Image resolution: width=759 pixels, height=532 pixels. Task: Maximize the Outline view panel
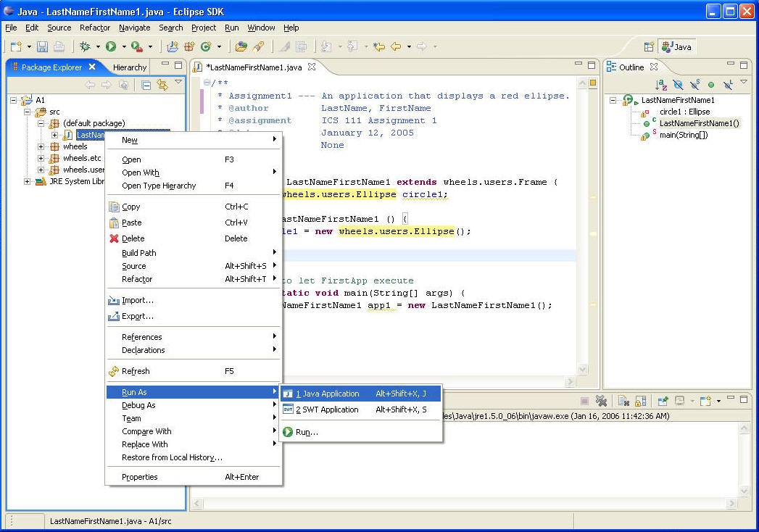tap(744, 64)
